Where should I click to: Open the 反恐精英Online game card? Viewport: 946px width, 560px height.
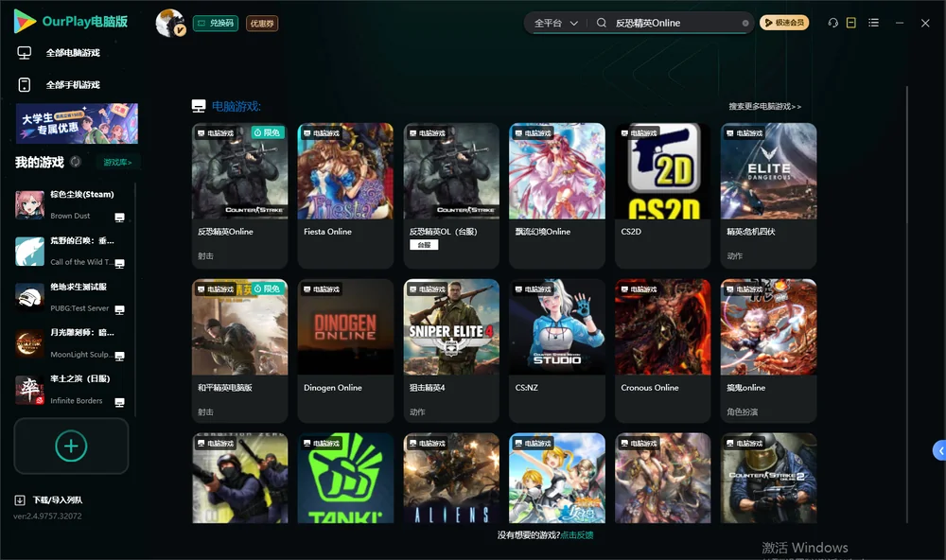(x=239, y=196)
